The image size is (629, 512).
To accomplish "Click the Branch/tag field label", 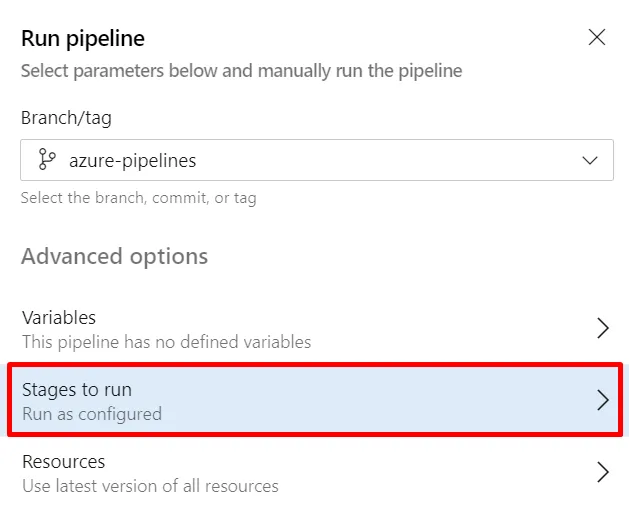I will pyautogui.click(x=66, y=118).
